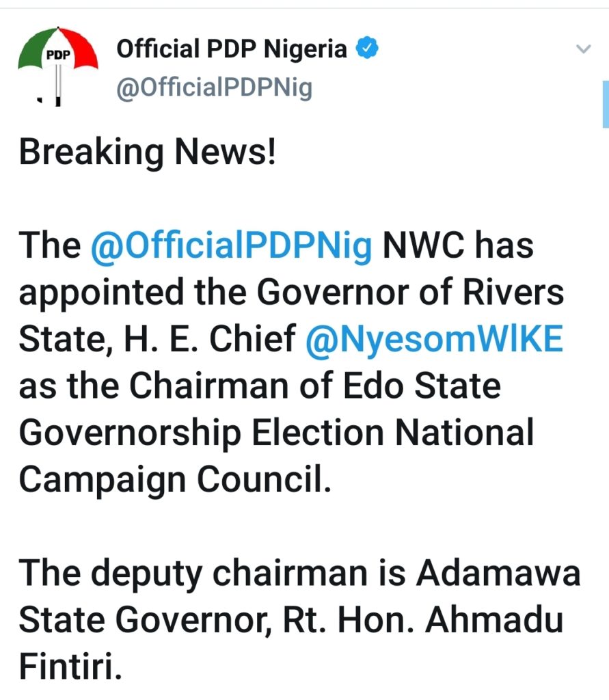The image size is (609, 700).
Task: Click the word Adamawa in tweet
Action: (498, 573)
